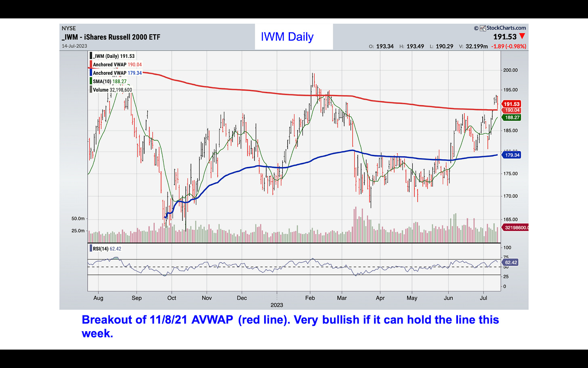Screen dimensions: 588x368
Task: Click the open value 193.34
Action: (385, 47)
